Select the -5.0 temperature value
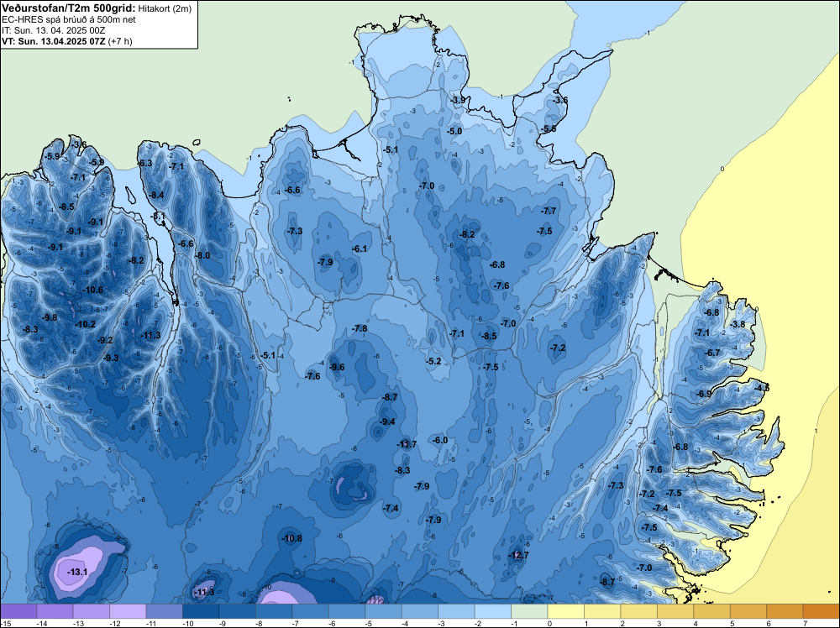Viewport: 840px width, 628px height. [454, 132]
